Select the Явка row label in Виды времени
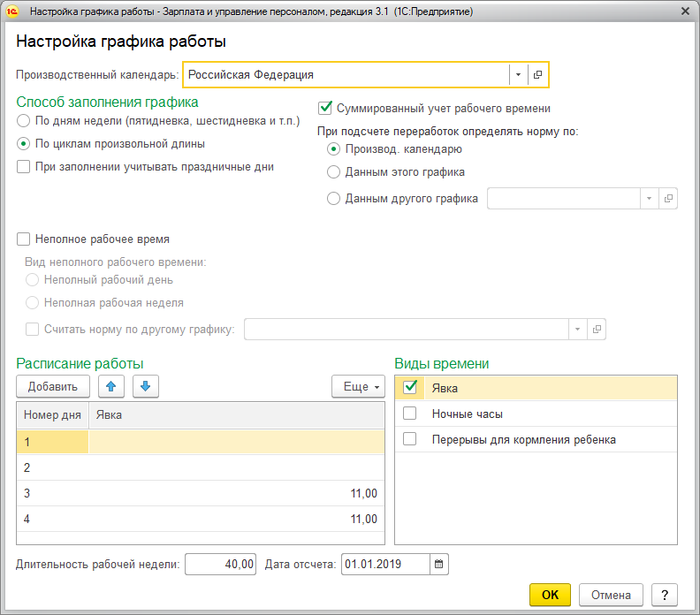700x615 pixels. tap(445, 388)
